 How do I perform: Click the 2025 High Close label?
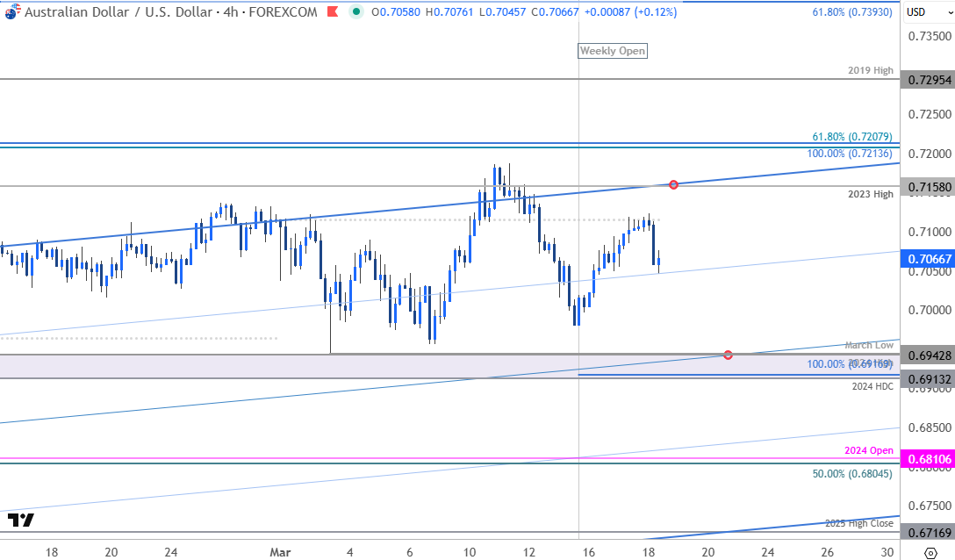point(859,523)
